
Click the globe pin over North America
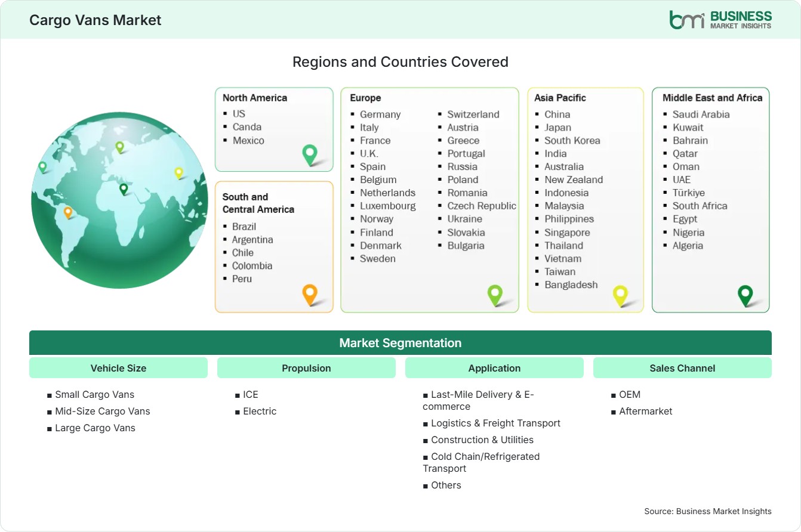42,167
